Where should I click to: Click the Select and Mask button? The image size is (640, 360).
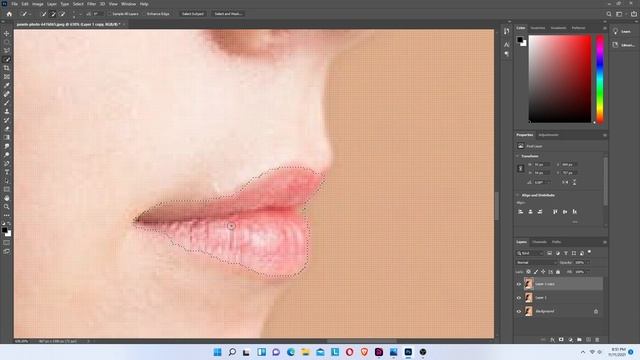point(228,14)
